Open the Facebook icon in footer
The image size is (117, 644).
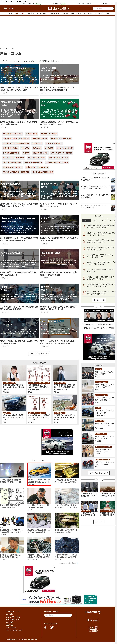click(x=45, y=627)
